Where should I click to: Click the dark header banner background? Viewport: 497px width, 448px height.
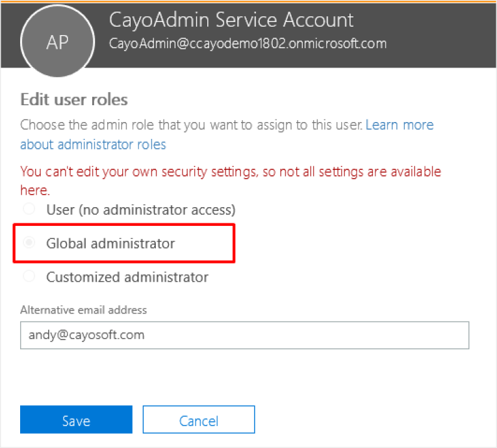tap(437, 35)
